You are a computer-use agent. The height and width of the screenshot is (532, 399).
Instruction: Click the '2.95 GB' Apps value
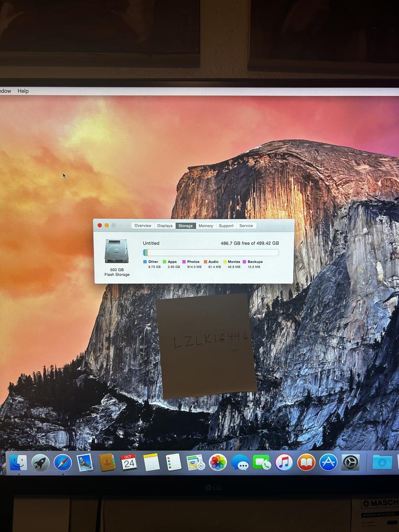click(x=174, y=267)
